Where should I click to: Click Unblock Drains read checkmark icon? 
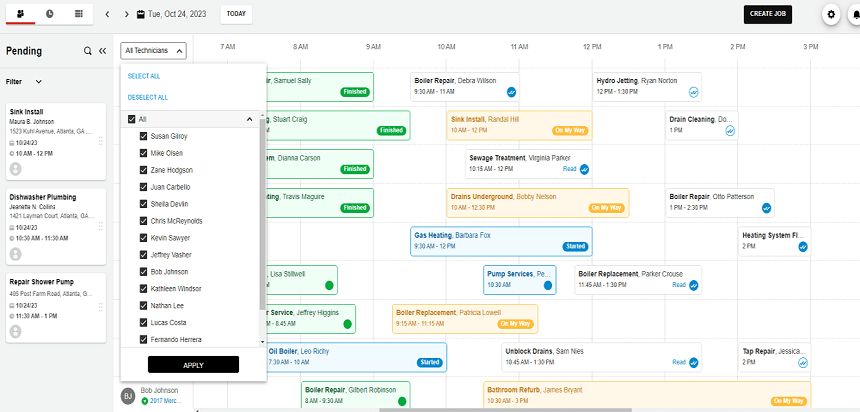tap(694, 363)
